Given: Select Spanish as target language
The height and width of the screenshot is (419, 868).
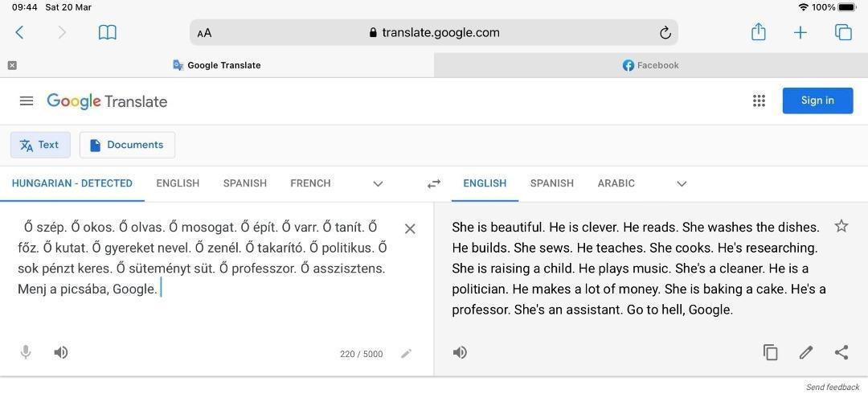Looking at the screenshot, I should coord(551,183).
